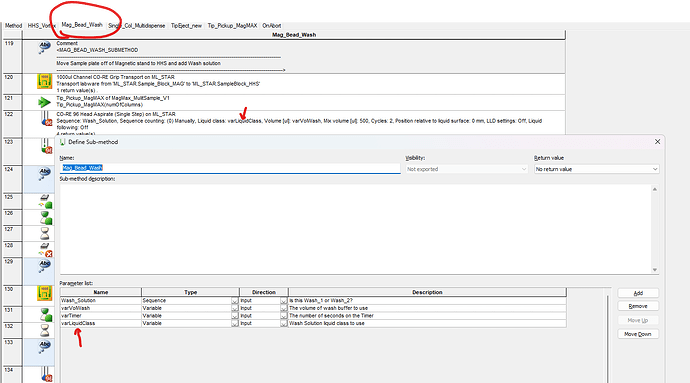Click the Move Up button
The width and height of the screenshot is (690, 383).
638,320
